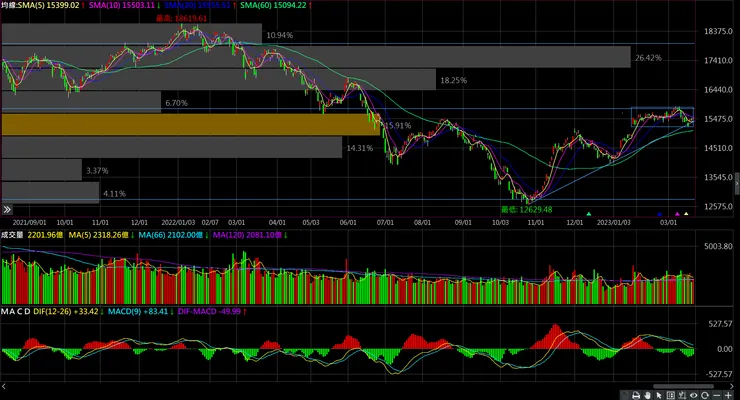Click the MA(66) 2102.00億 volume label
The width and height of the screenshot is (740, 400).
pyautogui.click(x=171, y=235)
